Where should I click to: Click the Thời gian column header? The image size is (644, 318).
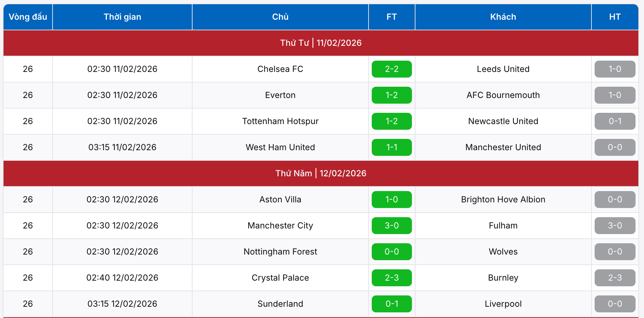pos(122,17)
